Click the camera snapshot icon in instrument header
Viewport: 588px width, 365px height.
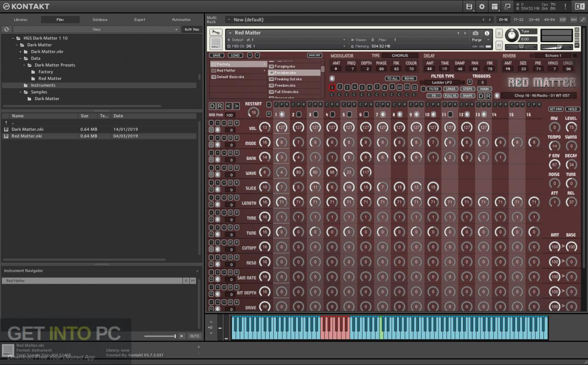pos(475,33)
